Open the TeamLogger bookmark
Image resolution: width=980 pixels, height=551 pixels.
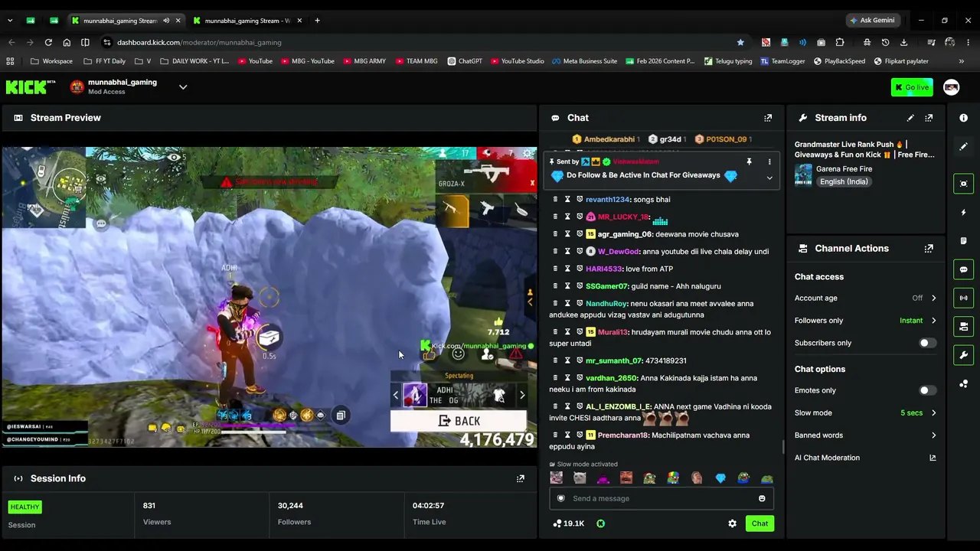(x=782, y=61)
